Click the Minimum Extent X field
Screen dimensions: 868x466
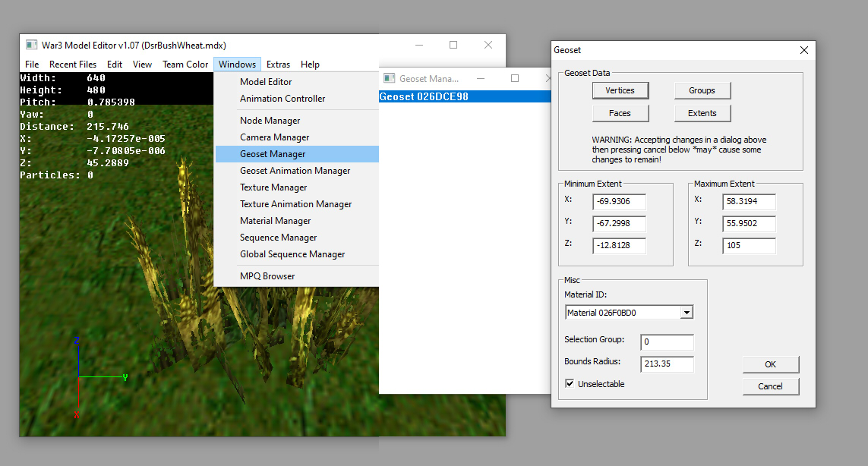tap(619, 201)
